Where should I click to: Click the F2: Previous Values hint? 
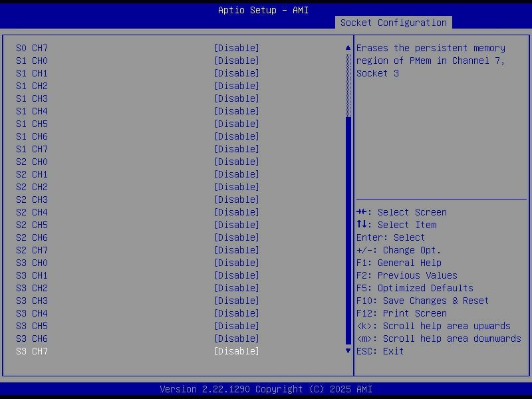coord(407,275)
